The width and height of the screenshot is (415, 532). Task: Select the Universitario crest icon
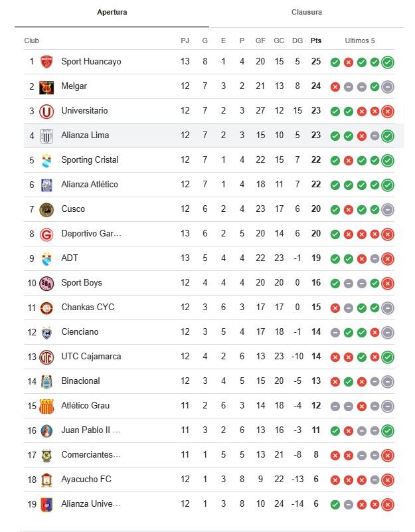click(48, 111)
